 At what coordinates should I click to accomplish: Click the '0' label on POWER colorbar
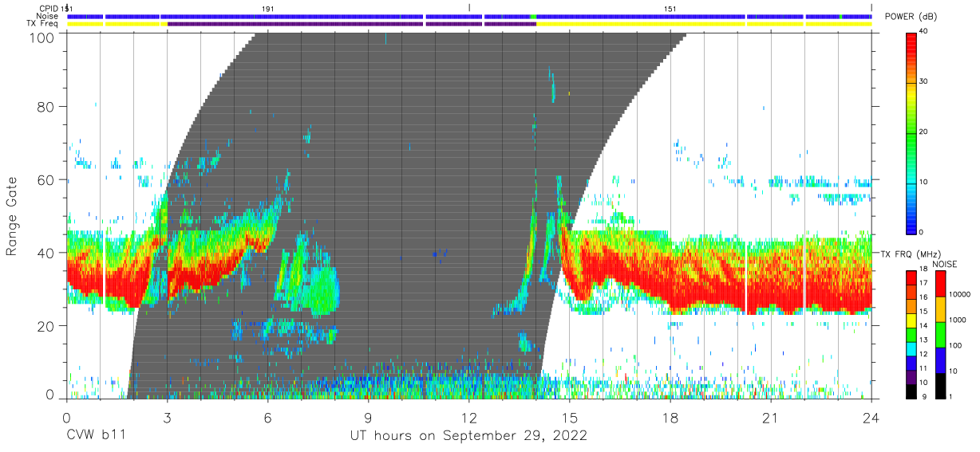[921, 232]
